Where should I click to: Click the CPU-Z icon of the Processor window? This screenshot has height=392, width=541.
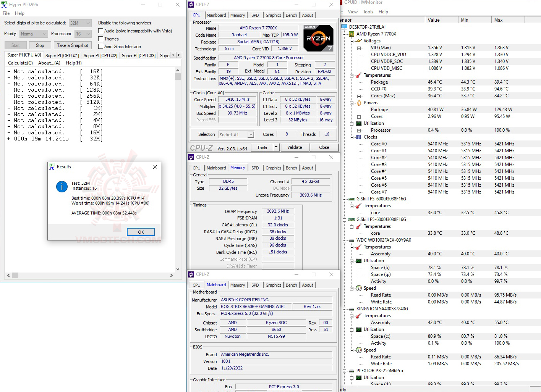pyautogui.click(x=191, y=5)
